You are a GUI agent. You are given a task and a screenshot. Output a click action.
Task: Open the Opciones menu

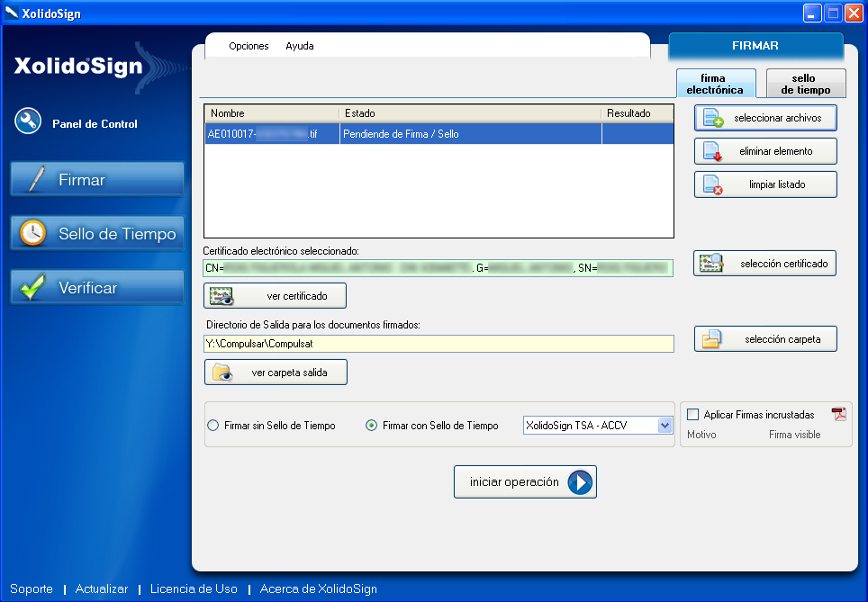249,46
